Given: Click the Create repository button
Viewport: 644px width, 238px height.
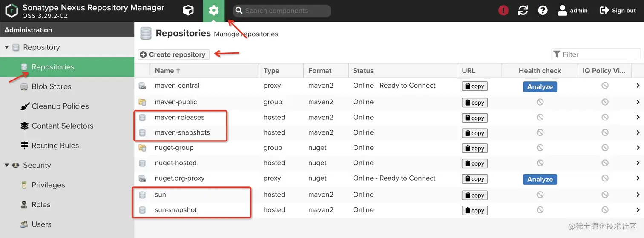Looking at the screenshot, I should coord(173,54).
